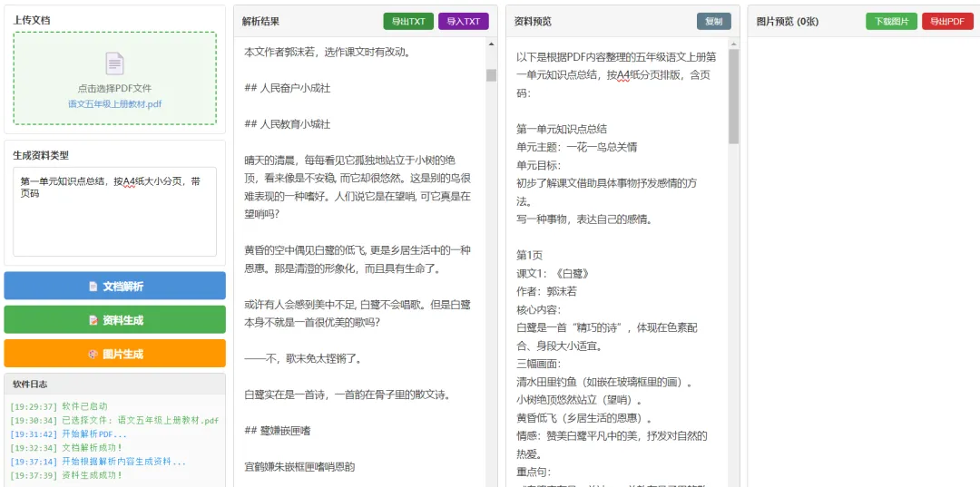The image size is (980, 487).
Task: Click preview line 黄昏低飞（乡居生活的恩惠）。
Action: pos(584,418)
